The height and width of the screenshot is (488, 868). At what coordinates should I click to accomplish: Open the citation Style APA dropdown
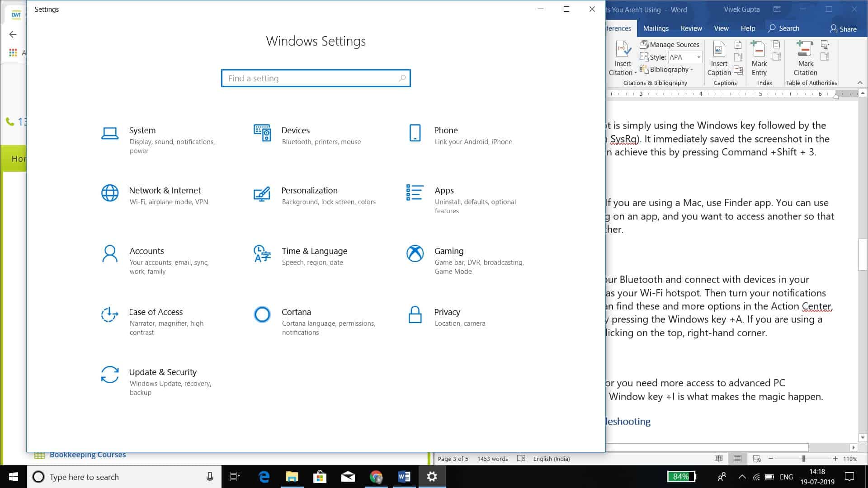698,57
